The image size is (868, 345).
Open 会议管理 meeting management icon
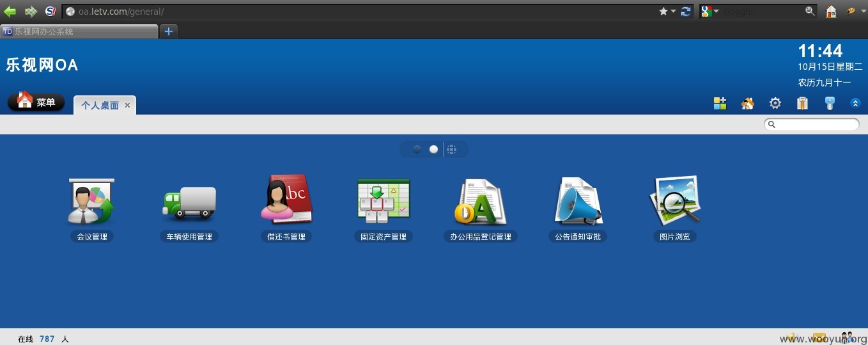pyautogui.click(x=91, y=201)
